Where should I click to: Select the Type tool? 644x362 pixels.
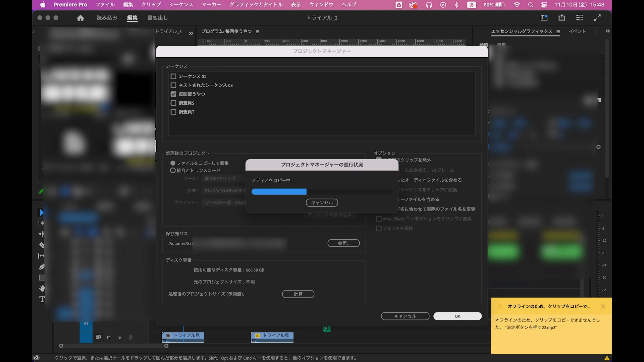tap(42, 299)
